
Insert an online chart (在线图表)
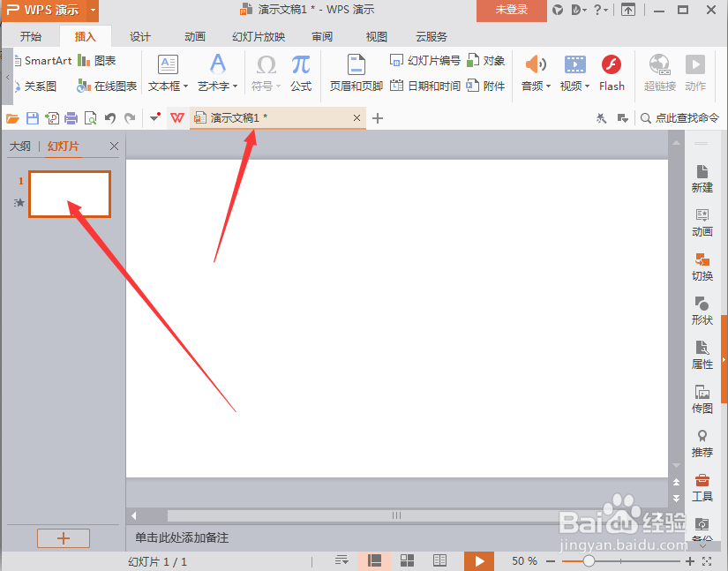click(x=107, y=86)
